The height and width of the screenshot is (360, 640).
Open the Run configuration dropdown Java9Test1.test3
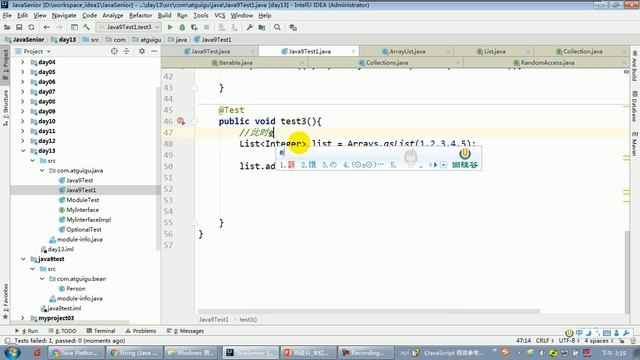129,27
